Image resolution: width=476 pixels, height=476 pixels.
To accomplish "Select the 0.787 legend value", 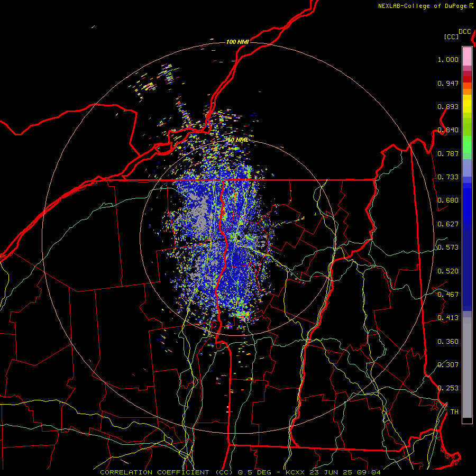I will [448, 153].
